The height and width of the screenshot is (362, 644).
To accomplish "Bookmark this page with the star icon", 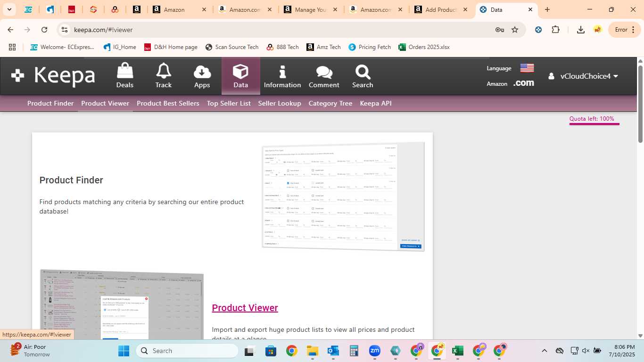I will pyautogui.click(x=515, y=30).
